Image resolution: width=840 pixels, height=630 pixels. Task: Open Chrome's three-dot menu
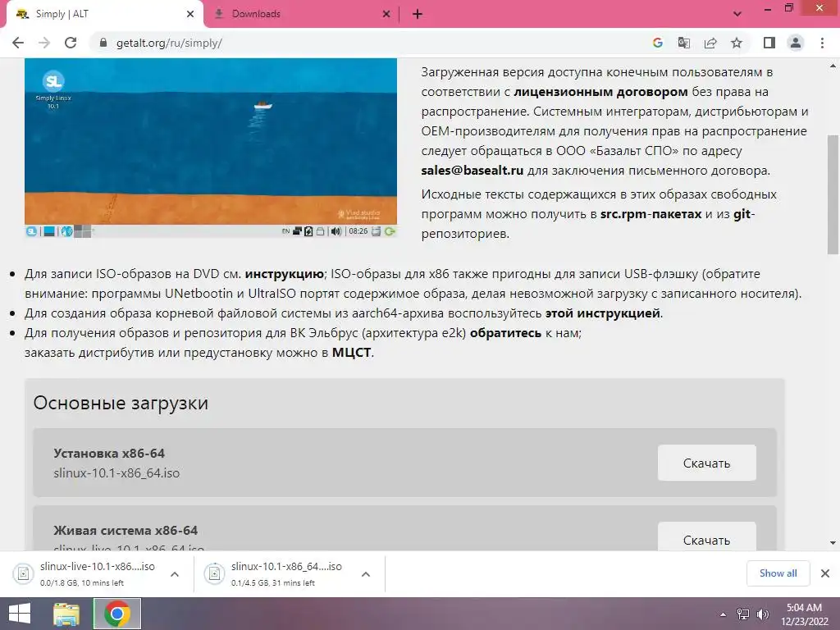(822, 43)
